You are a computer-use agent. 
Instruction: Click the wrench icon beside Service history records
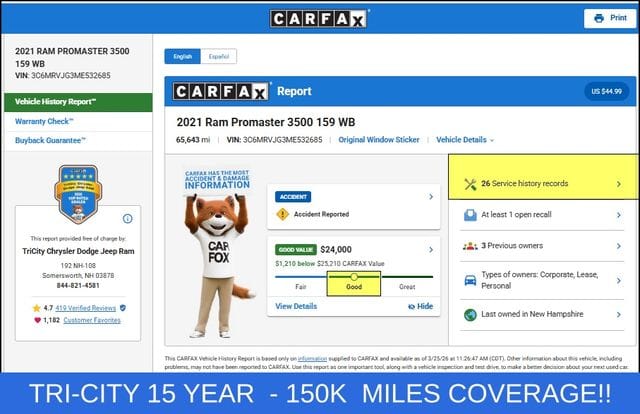470,184
